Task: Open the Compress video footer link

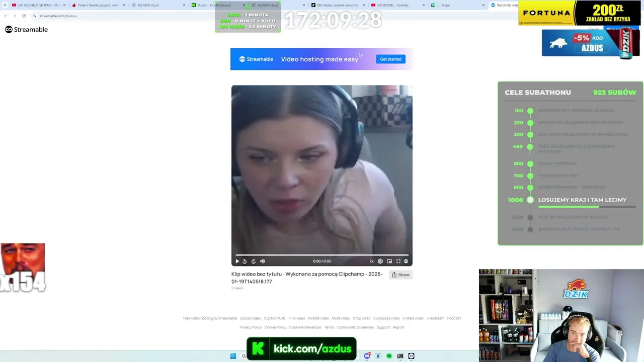Action: pyautogui.click(x=386, y=318)
